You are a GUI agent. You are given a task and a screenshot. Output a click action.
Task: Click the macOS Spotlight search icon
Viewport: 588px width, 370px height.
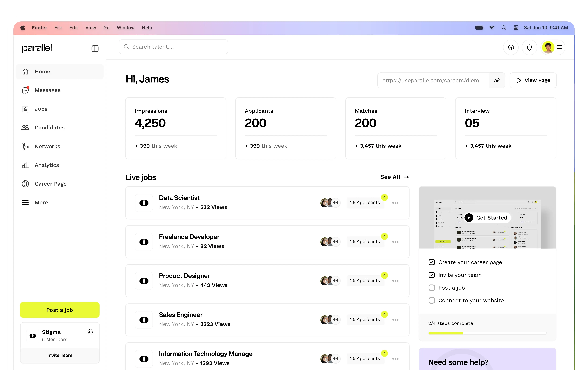[x=504, y=28]
